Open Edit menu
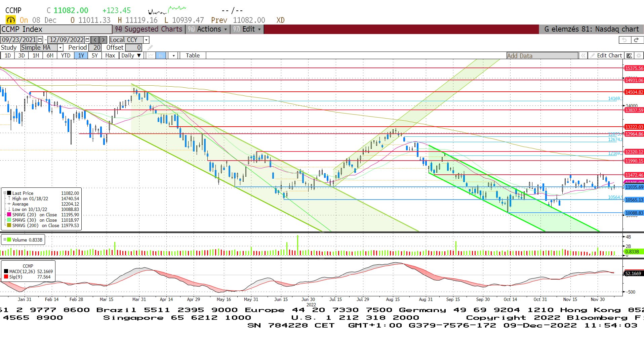 pos(247,29)
